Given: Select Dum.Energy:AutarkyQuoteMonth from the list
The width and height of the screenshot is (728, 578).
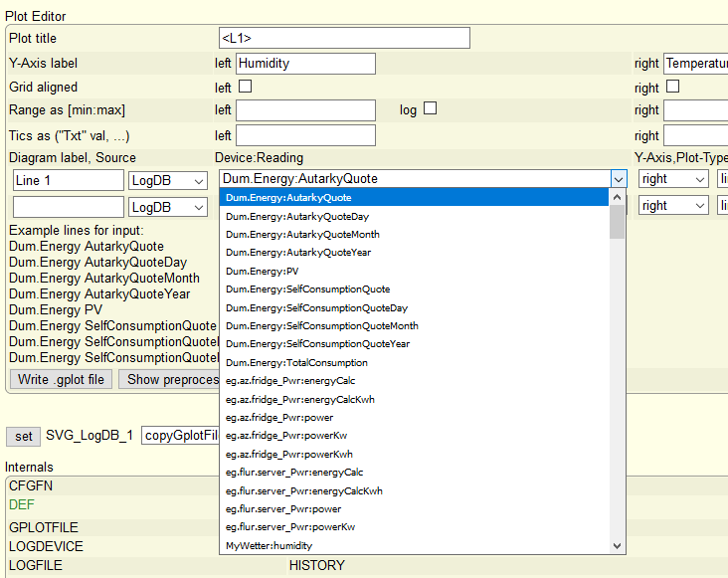Looking at the screenshot, I should click(x=414, y=235).
